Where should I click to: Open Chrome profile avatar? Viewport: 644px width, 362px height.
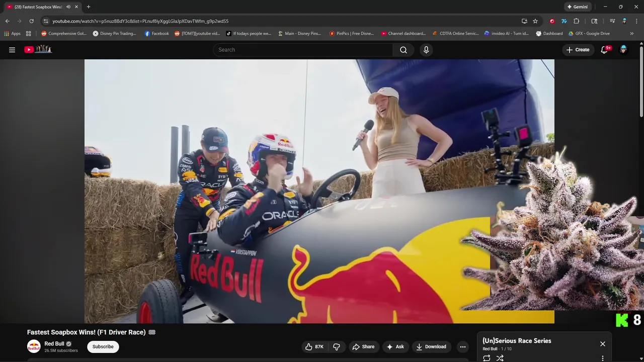pos(624,21)
